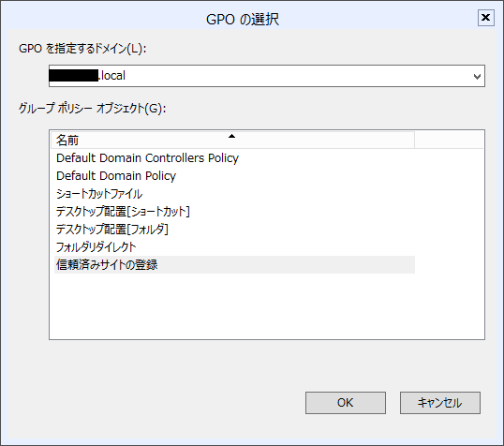Click the キャンセル button

click(x=440, y=403)
